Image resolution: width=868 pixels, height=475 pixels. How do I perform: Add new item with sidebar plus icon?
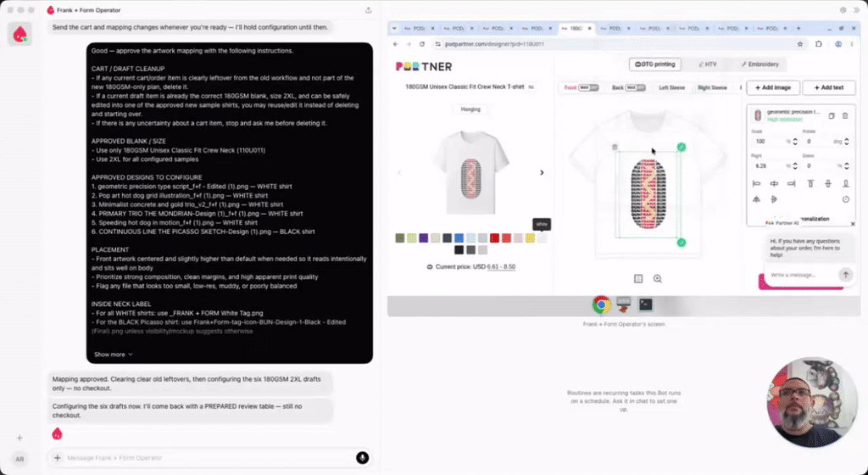coord(19,438)
